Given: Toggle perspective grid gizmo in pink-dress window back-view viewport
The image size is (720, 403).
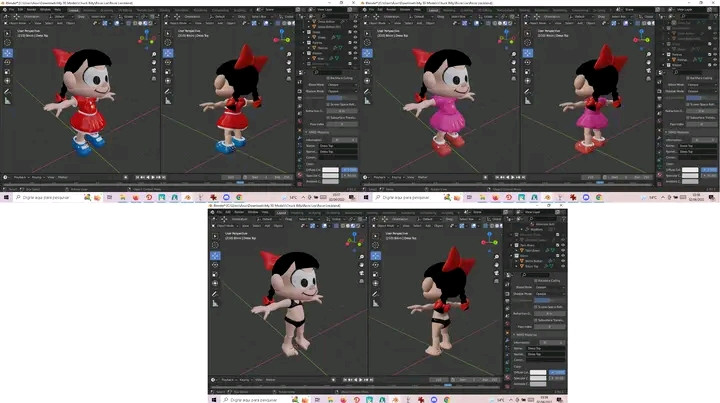Looking at the screenshot, I should tap(648, 79).
